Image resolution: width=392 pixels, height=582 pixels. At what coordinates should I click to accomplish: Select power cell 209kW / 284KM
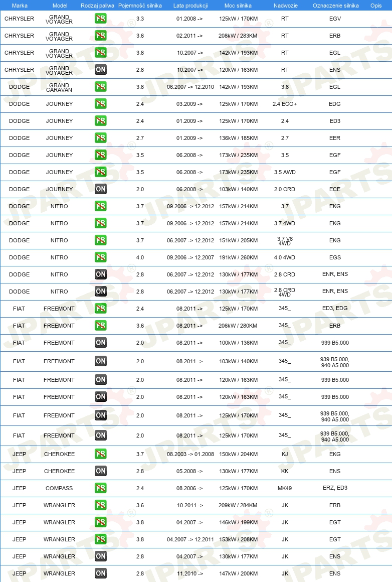coord(238,506)
